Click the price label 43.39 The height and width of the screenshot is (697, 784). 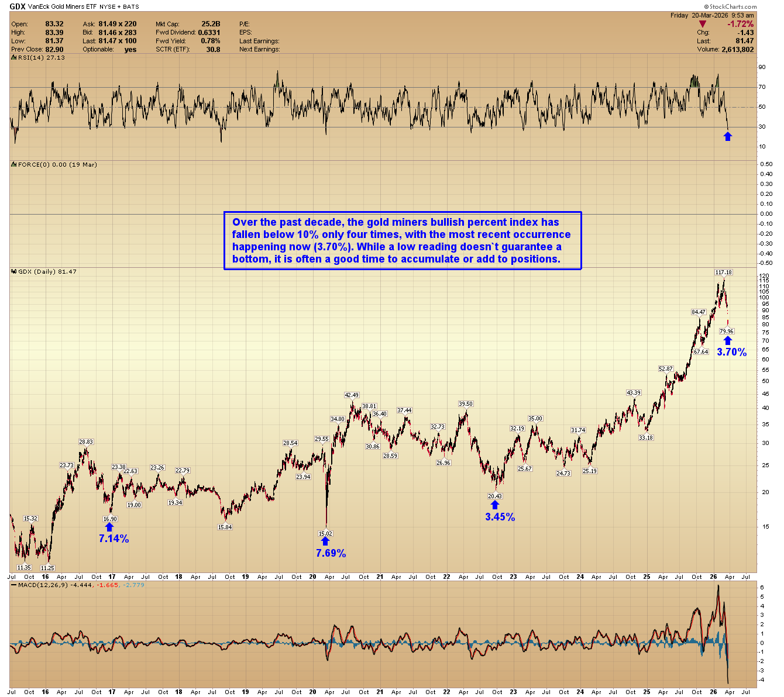pos(634,392)
